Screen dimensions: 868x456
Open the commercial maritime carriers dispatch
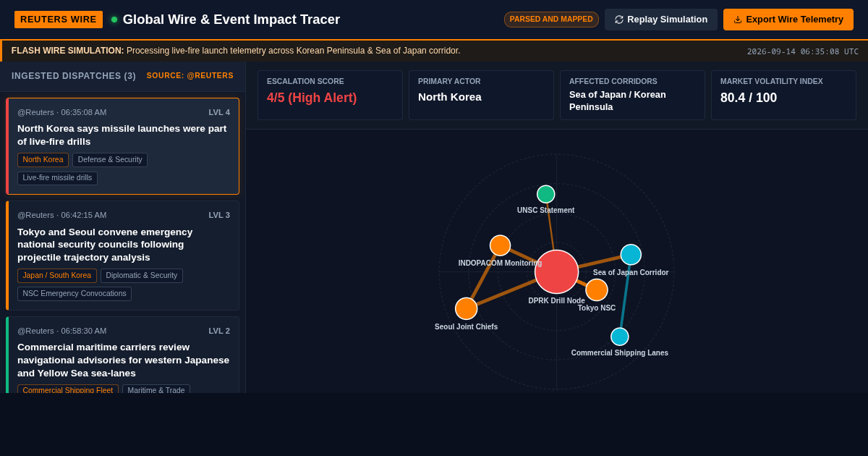(122, 355)
